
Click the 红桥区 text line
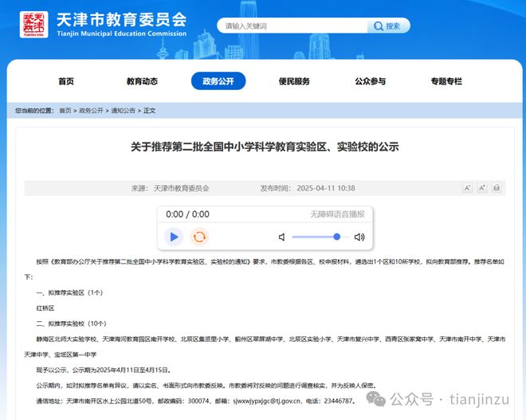click(x=45, y=308)
